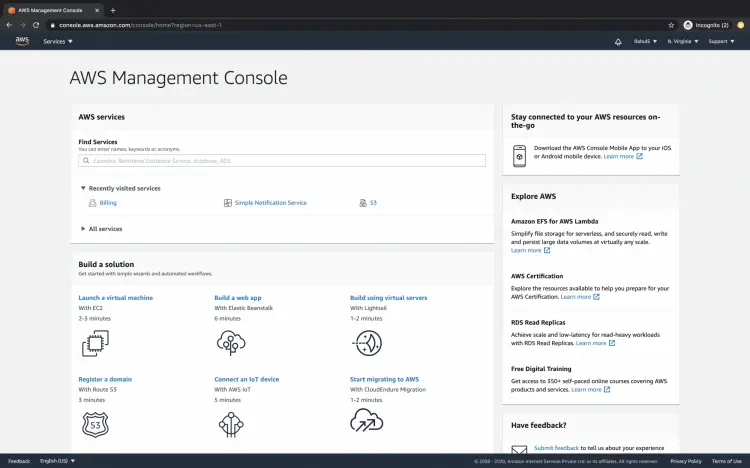Viewport: 750px width, 468px height.
Task: Click Learn more under Amazon EFS for AWS Lambda
Action: [526, 250]
